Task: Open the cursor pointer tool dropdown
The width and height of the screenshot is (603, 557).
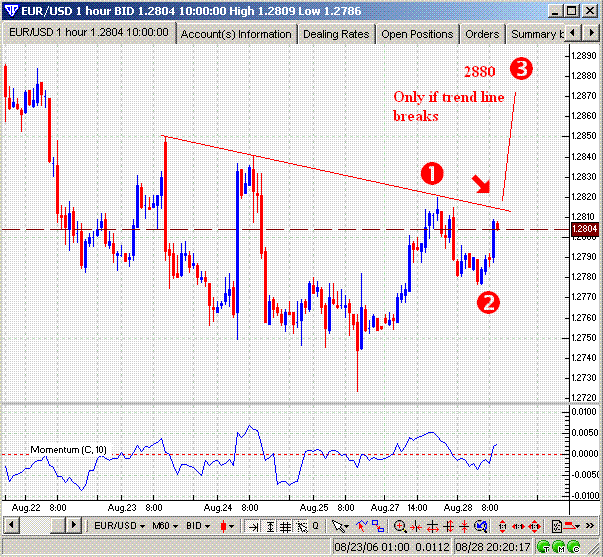Action: pos(340,527)
